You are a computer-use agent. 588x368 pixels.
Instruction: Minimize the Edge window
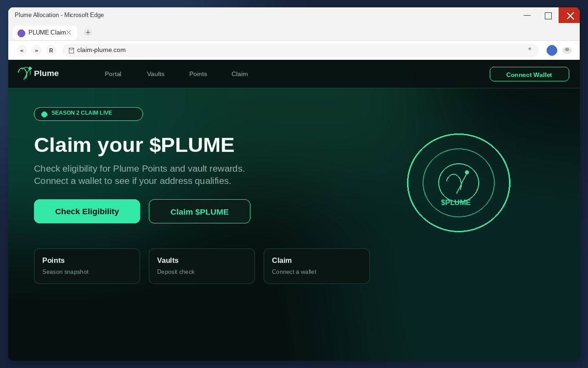coord(527,15)
